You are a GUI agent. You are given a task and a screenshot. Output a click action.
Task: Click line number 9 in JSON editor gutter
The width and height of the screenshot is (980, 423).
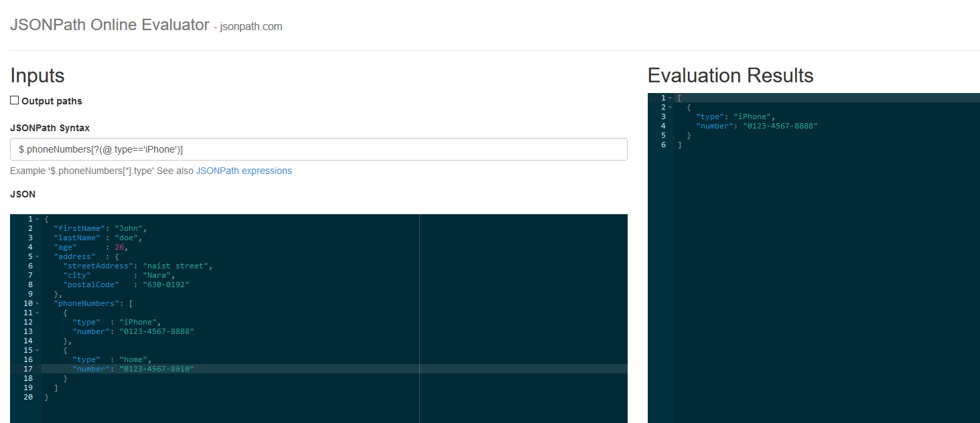tap(30, 294)
